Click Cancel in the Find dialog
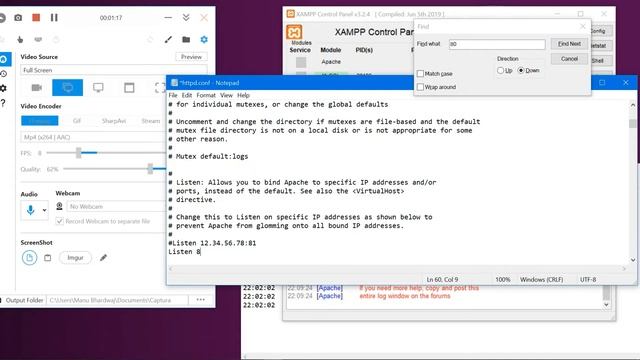Viewport: 640px width, 360px height. click(x=569, y=59)
